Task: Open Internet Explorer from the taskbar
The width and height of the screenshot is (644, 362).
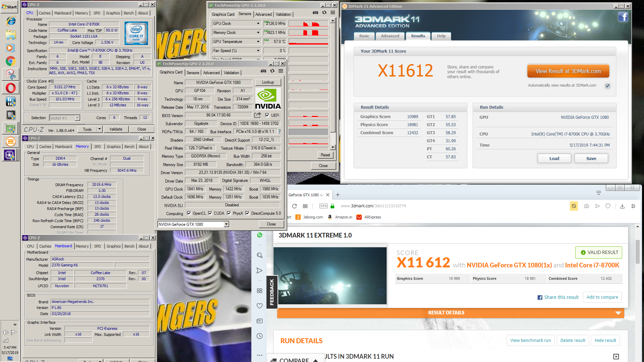Action: click(10, 20)
